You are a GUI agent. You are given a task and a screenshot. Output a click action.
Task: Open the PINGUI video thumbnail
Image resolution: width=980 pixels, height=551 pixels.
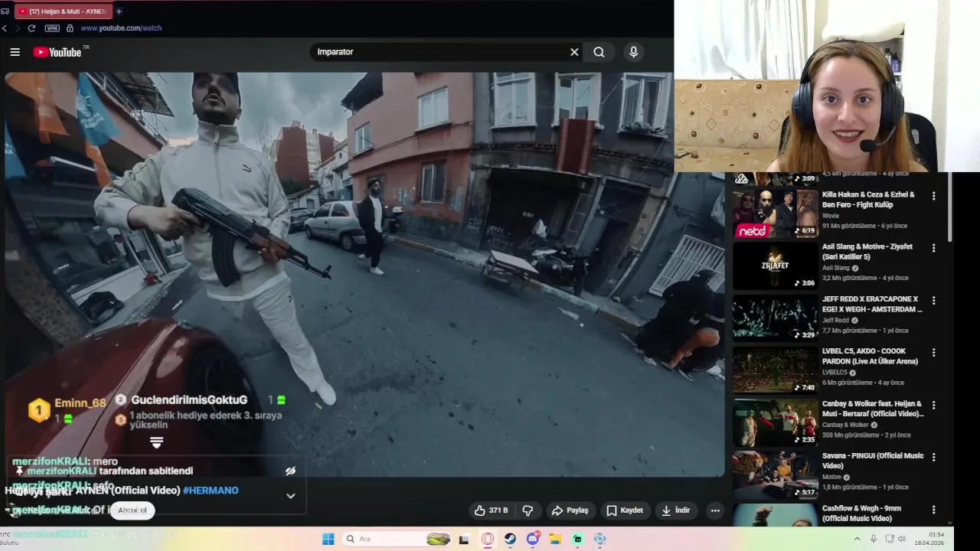click(775, 474)
